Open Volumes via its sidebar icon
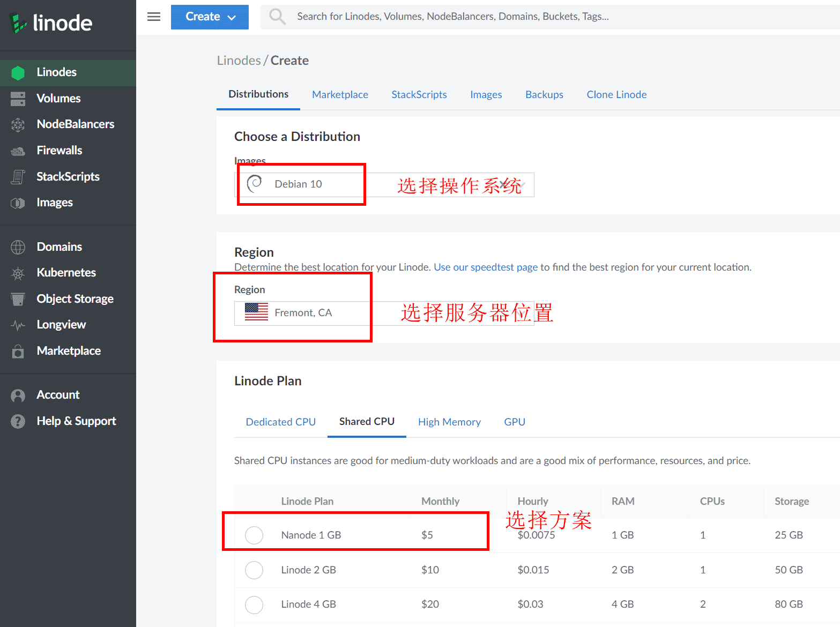Image resolution: width=840 pixels, height=627 pixels. (x=18, y=99)
